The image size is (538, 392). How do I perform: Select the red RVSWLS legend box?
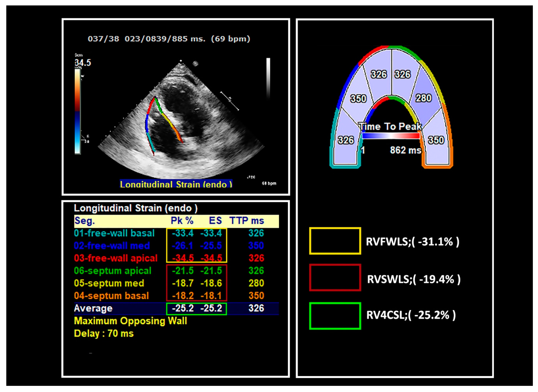[335, 278]
